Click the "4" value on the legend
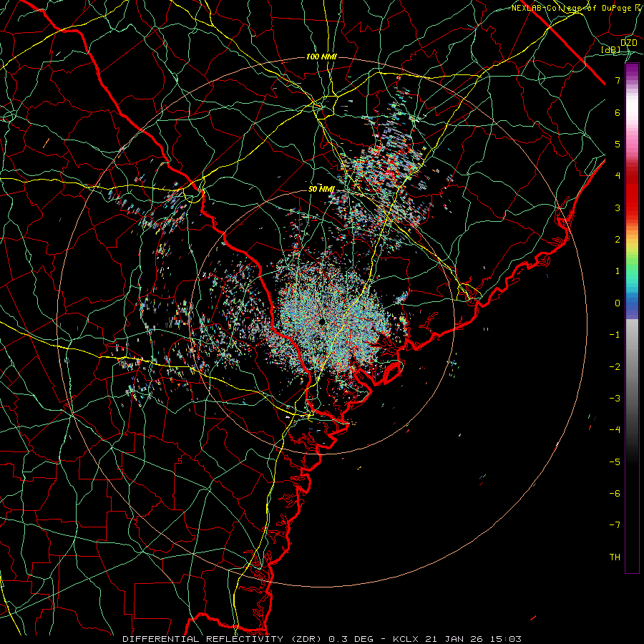The height and width of the screenshot is (644, 644). click(x=618, y=176)
